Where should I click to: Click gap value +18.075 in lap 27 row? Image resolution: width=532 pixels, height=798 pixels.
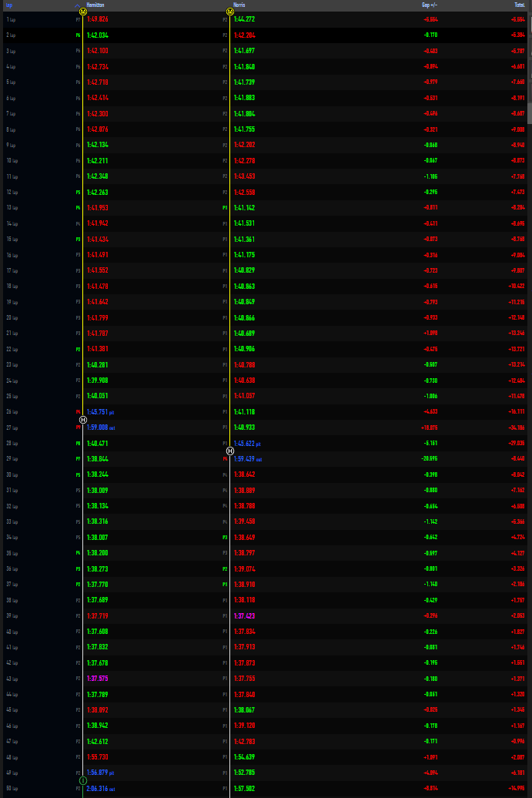point(430,427)
